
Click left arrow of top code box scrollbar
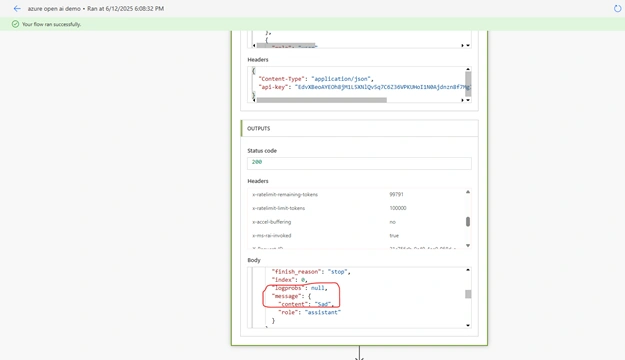pyautogui.click(x=254, y=45)
